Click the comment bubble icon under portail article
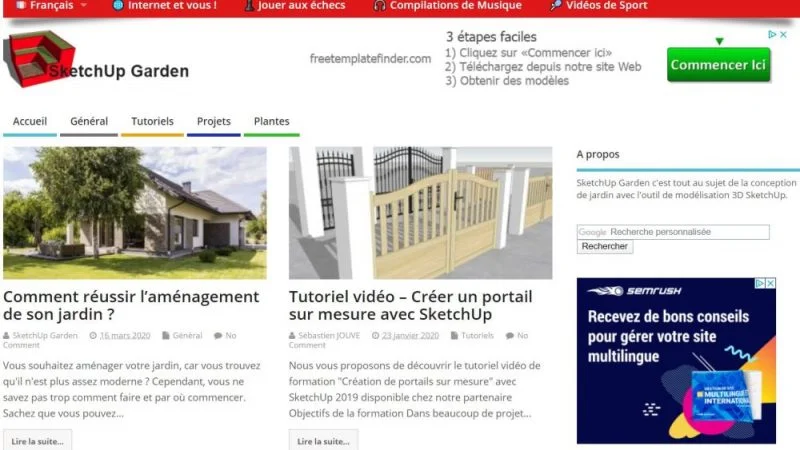The image size is (800, 450). coord(510,336)
